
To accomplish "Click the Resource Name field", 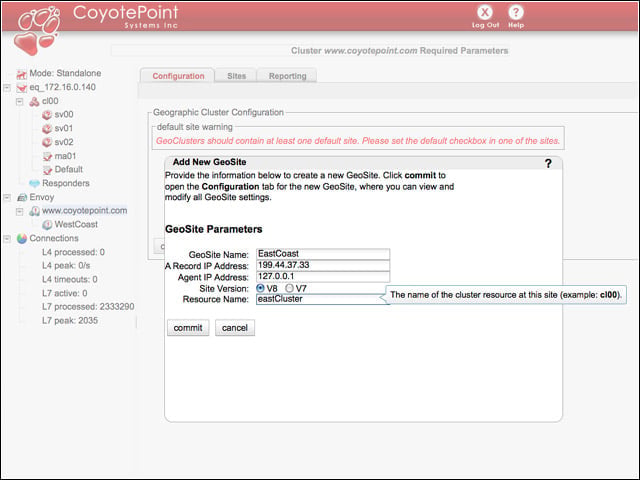I will click(x=323, y=299).
